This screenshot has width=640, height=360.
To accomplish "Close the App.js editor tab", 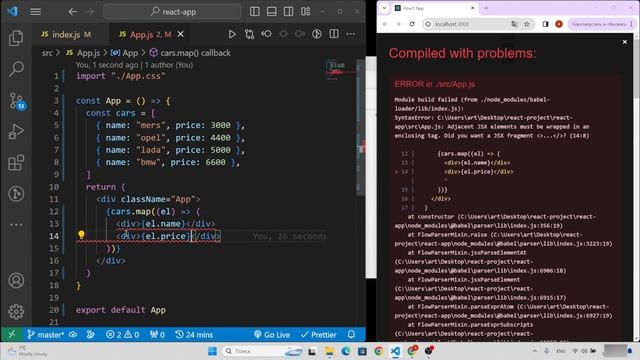I will coord(180,34).
